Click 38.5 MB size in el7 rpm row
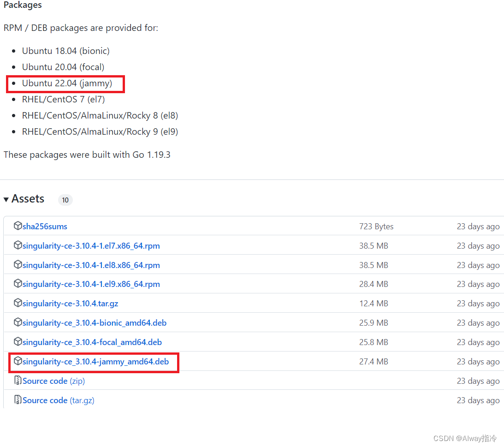 click(x=374, y=246)
